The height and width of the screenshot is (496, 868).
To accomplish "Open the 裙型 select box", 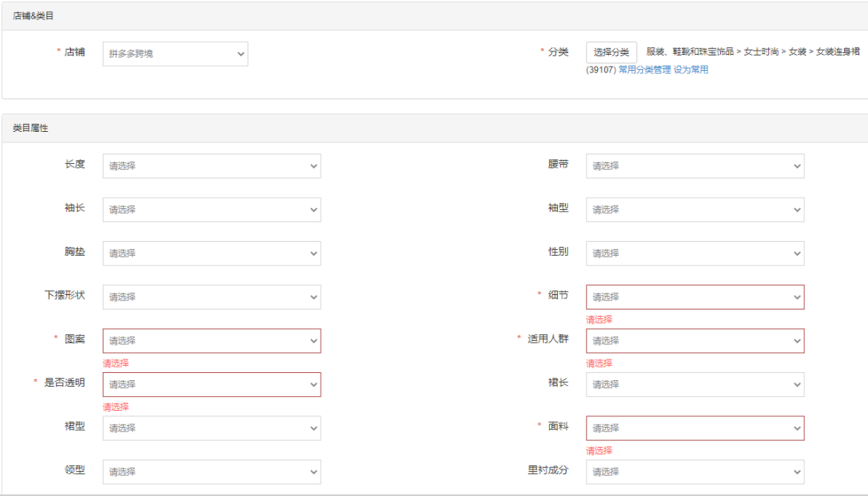I will (x=211, y=428).
